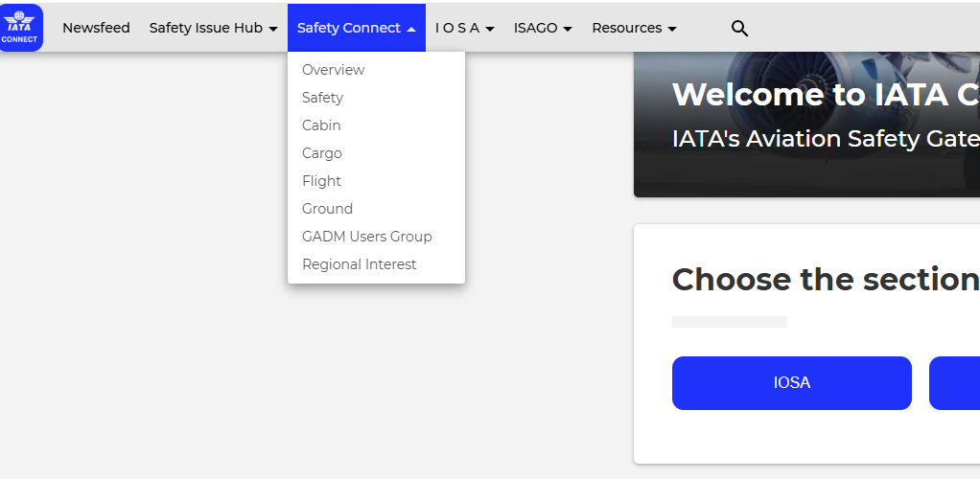Click the blue IOSA section button
Viewport: 980px width, 479px height.
click(x=792, y=383)
